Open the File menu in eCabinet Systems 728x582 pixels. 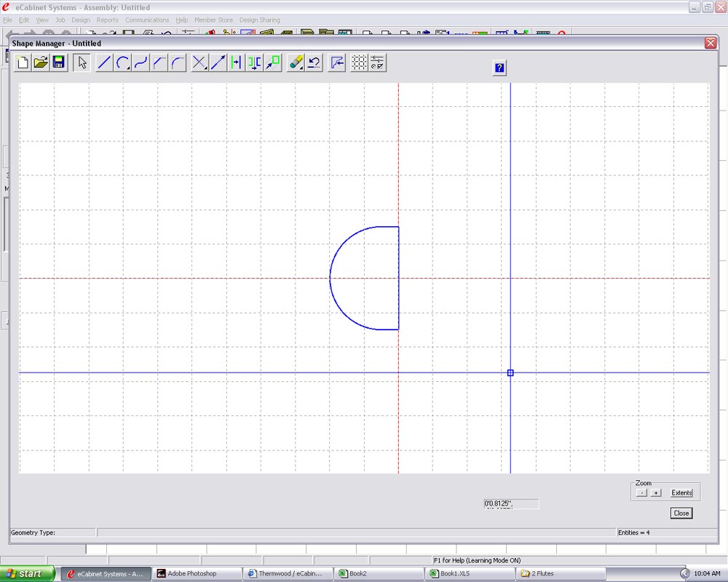click(x=7, y=20)
